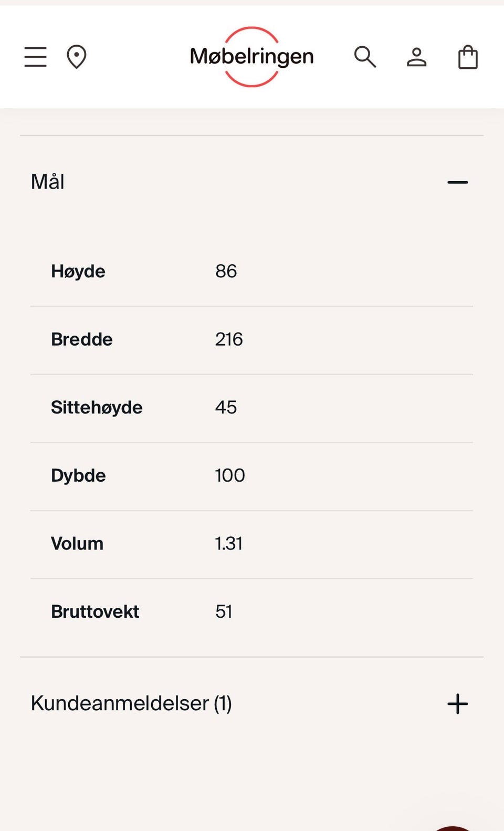Screen dimensions: 504x831
Task: Click the Høyde value 86
Action: 226,272
